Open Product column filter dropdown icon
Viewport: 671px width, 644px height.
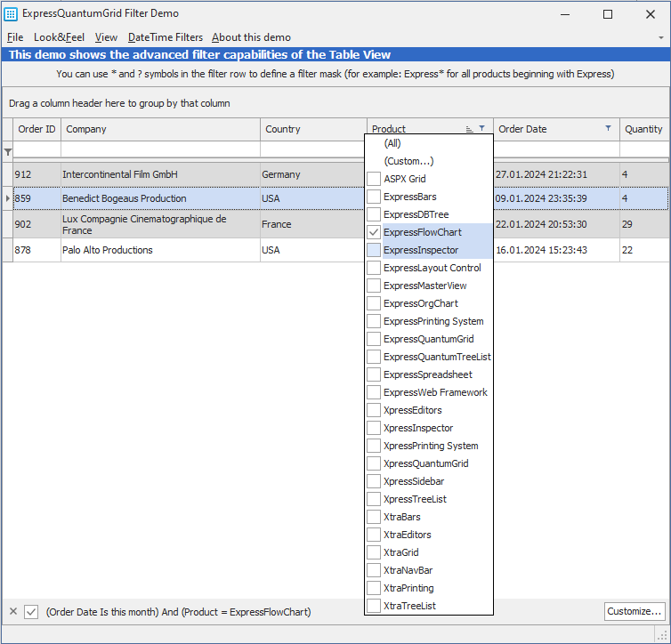point(481,128)
